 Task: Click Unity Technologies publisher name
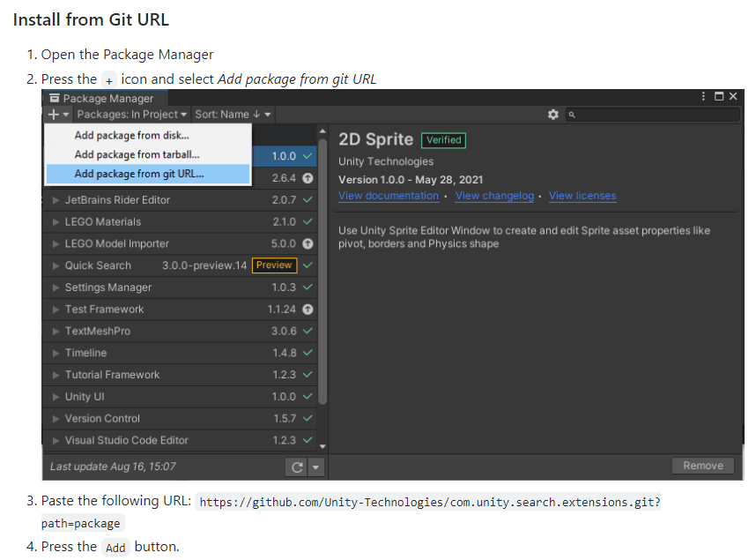pyautogui.click(x=386, y=161)
